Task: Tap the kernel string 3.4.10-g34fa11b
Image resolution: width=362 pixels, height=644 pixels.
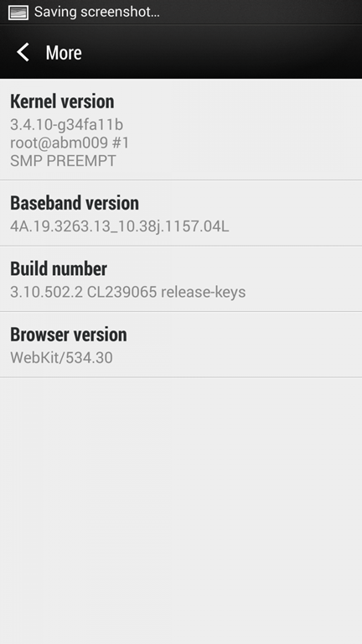Action: (x=66, y=124)
